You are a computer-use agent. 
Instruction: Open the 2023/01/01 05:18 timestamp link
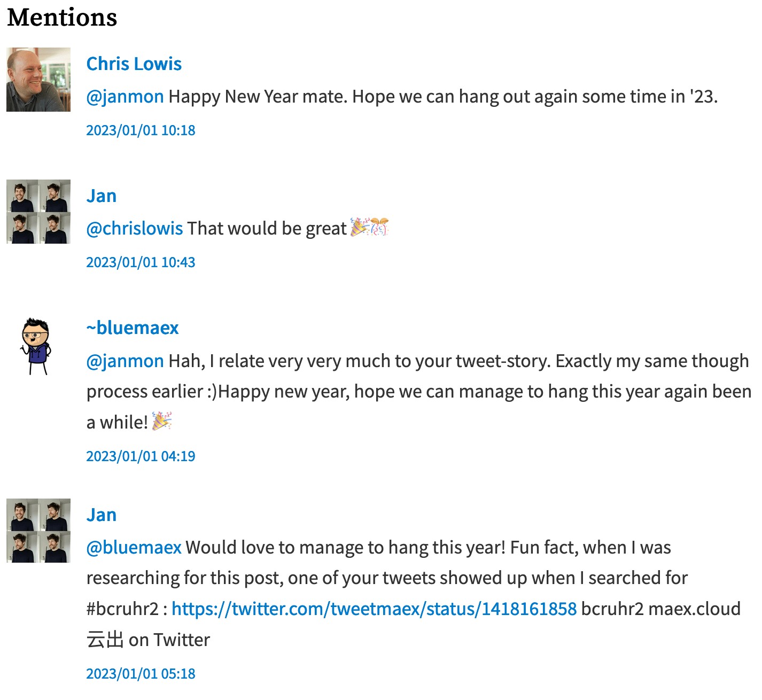(141, 674)
